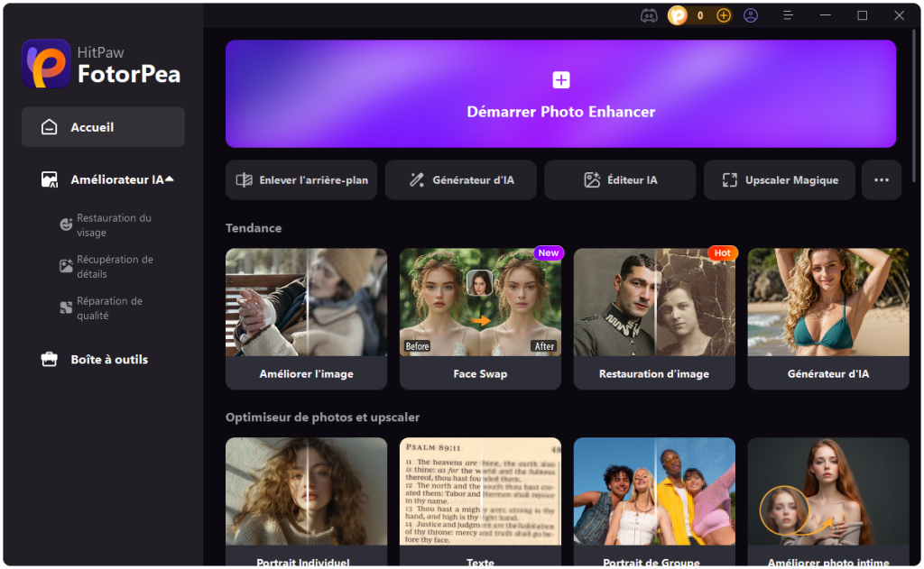Viewport: 924px width, 569px height.
Task: Go to Accueil in sidebar
Action: 103,127
